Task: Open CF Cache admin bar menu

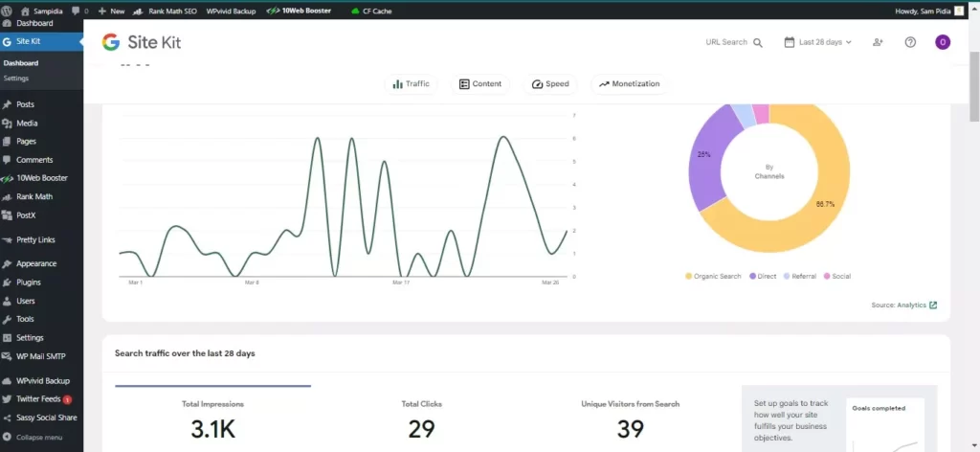Action: [x=371, y=11]
